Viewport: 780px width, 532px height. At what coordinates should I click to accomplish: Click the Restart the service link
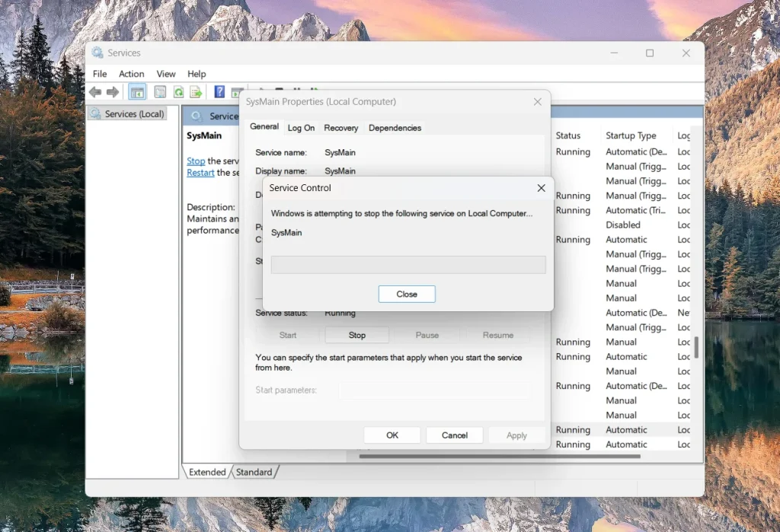click(200, 173)
